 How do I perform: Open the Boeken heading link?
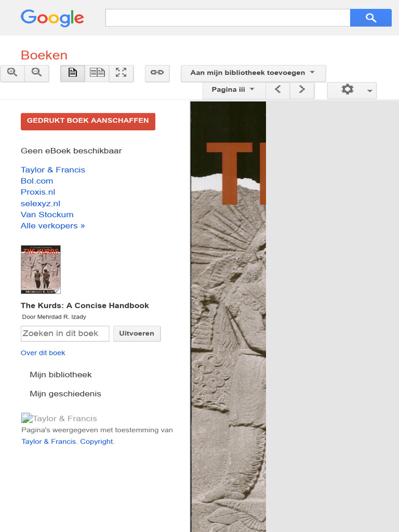pyautogui.click(x=44, y=55)
